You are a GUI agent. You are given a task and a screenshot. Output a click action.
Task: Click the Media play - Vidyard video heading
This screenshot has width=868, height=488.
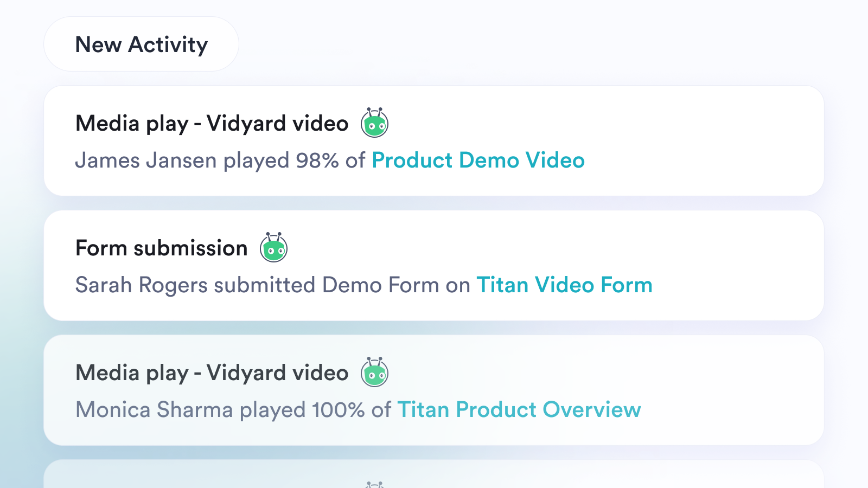point(212,123)
